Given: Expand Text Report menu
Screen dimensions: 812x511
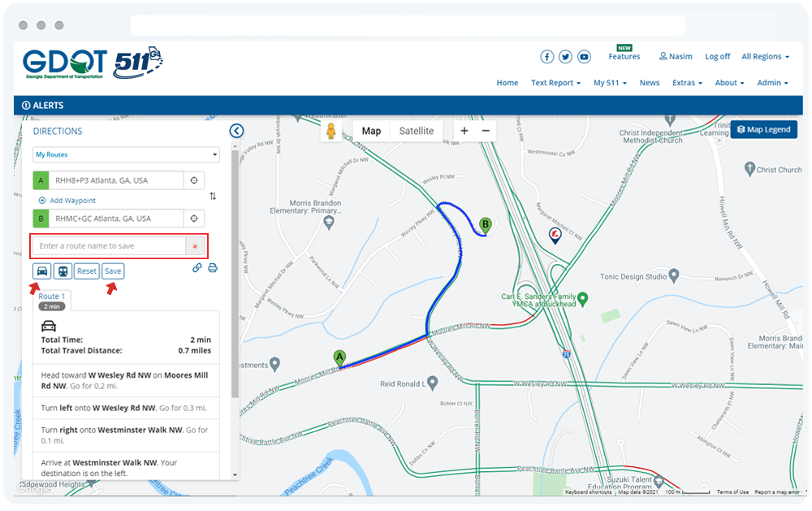Looking at the screenshot, I should tap(555, 83).
